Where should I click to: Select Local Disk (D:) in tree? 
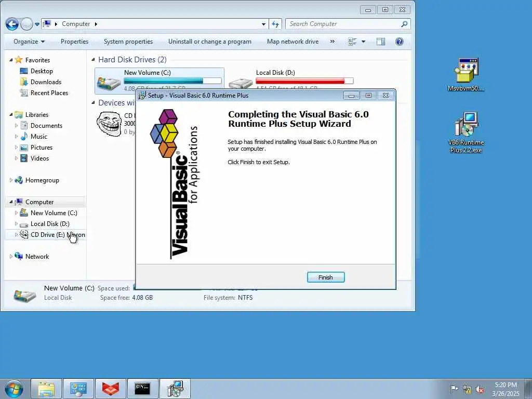pos(50,223)
